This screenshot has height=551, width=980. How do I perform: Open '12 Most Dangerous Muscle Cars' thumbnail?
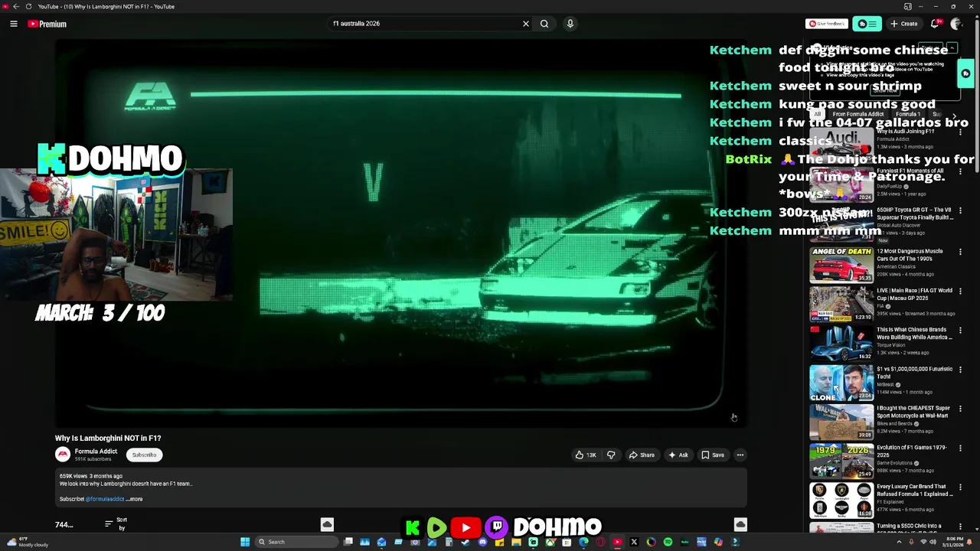pos(841,265)
